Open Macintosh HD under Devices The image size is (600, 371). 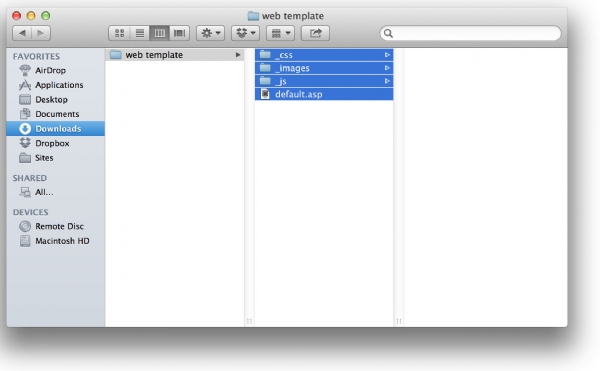click(x=55, y=241)
